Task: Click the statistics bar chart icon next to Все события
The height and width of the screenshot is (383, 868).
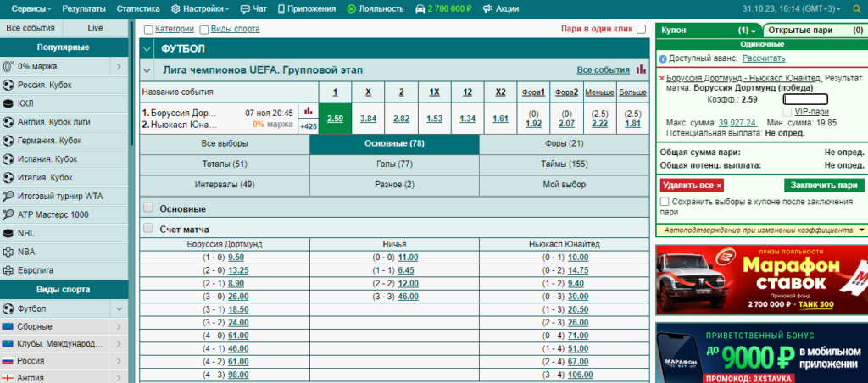Action: [641, 69]
